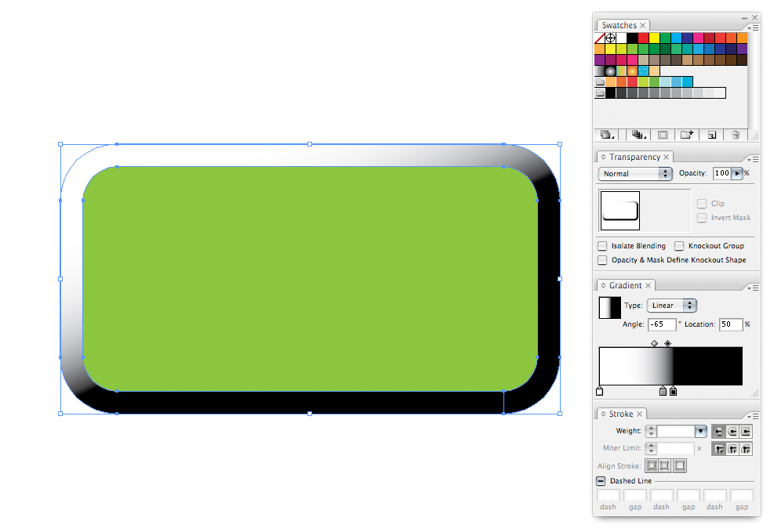Toggle the Dashed Line checkbox
The width and height of the screenshot is (774, 532).
click(601, 481)
